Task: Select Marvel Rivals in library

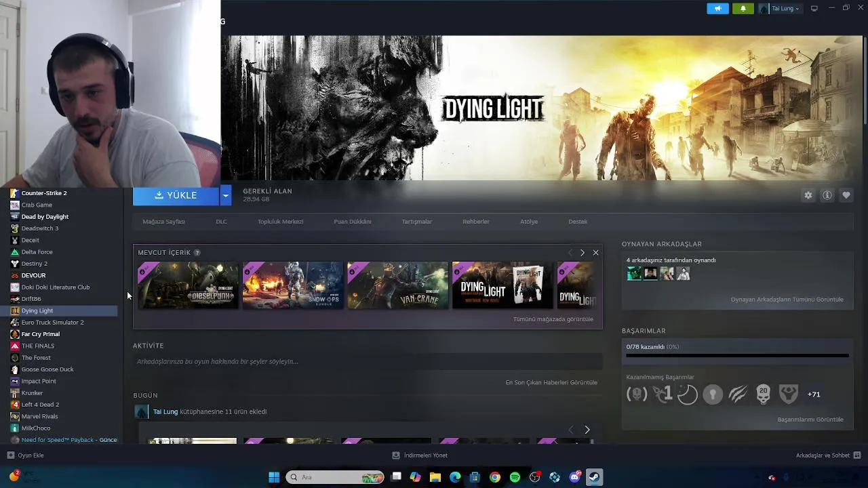Action: coord(39,416)
